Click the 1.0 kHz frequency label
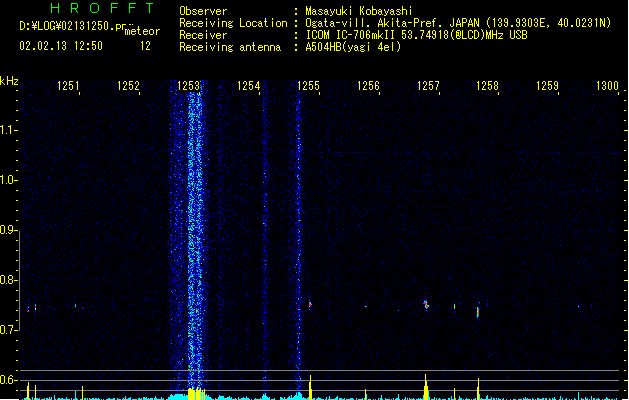 click(8, 180)
